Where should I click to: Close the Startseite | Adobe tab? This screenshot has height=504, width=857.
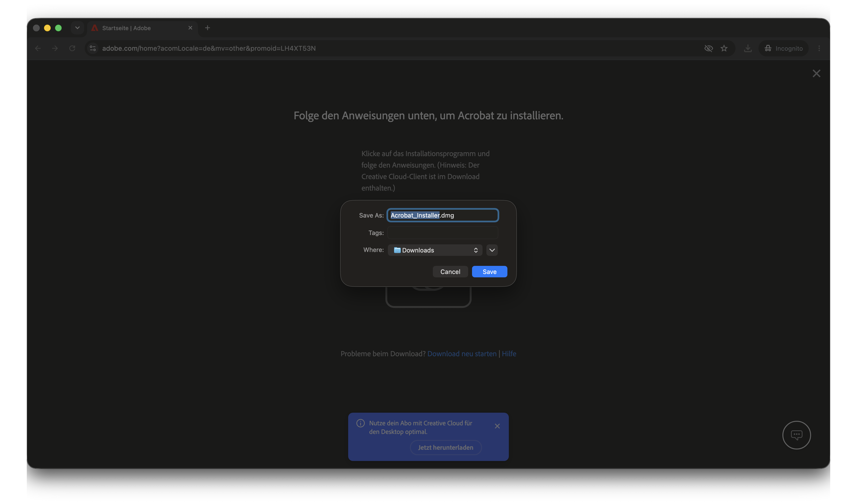(190, 28)
